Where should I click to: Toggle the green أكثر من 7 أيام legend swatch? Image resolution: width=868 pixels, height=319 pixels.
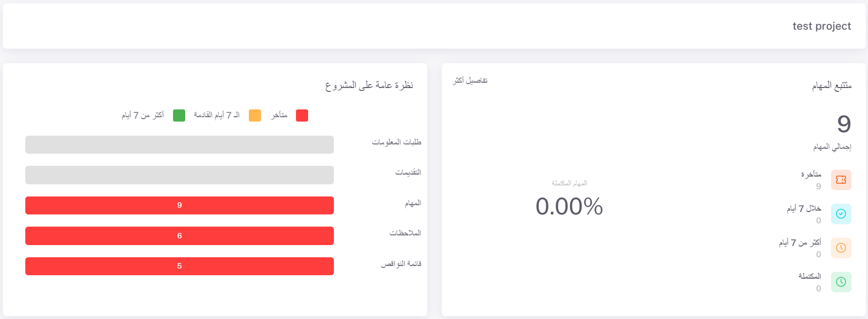pyautogui.click(x=179, y=115)
